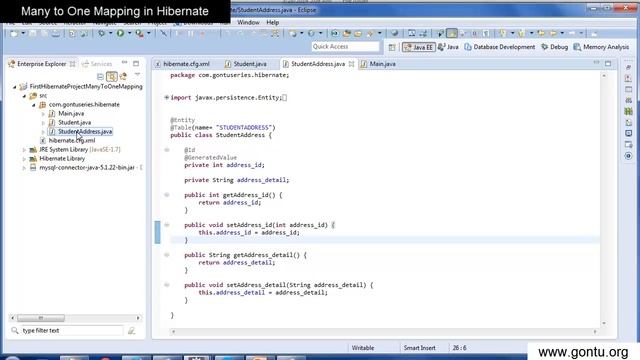Screen dimensions: 640x360
Task: Click the green Run button
Action: (121, 33)
